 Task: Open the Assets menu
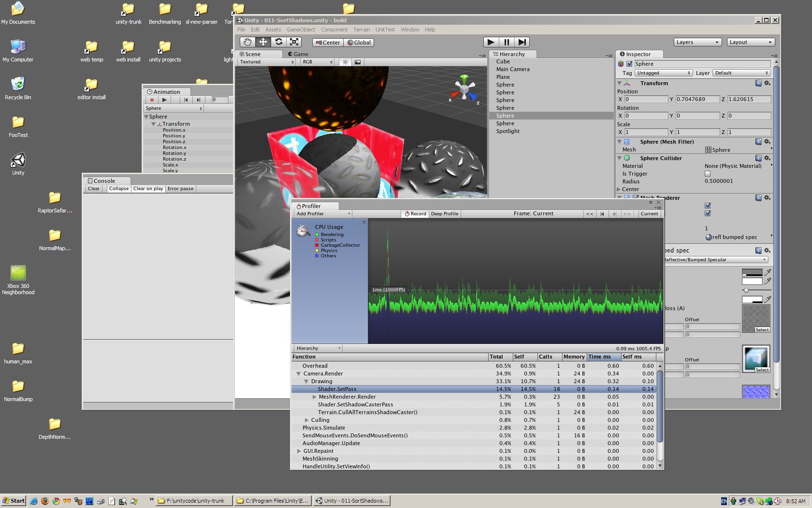pos(273,30)
